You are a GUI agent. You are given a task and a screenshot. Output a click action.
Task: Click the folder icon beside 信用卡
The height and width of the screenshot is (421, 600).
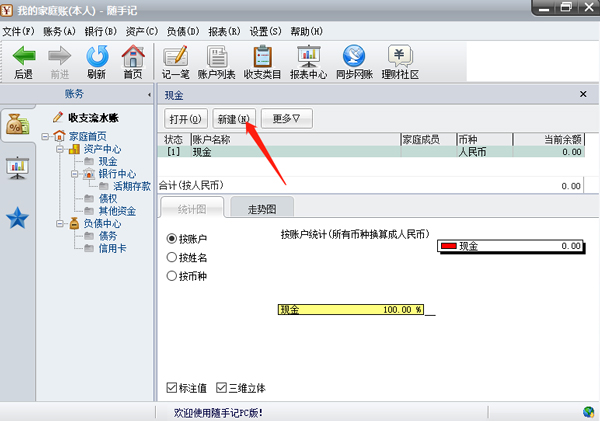89,248
